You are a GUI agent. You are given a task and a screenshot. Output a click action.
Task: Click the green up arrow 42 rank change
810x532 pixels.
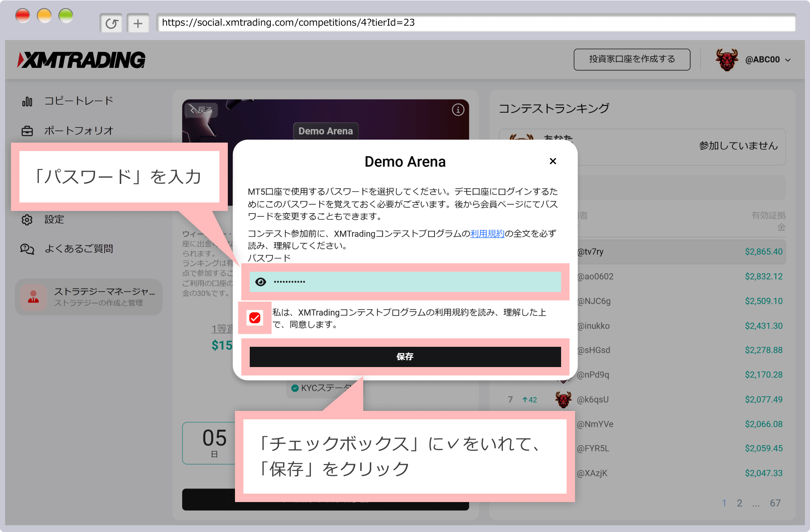(x=529, y=400)
